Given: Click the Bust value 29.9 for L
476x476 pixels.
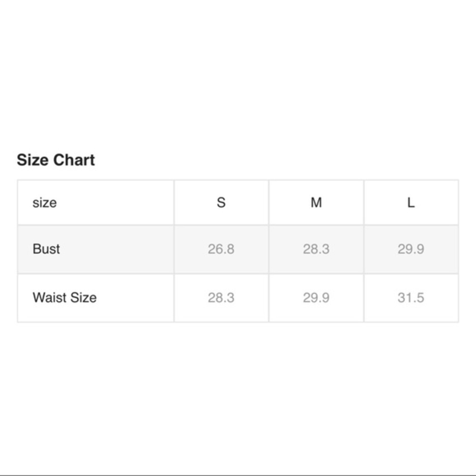Looking at the screenshot, I should pyautogui.click(x=411, y=249).
